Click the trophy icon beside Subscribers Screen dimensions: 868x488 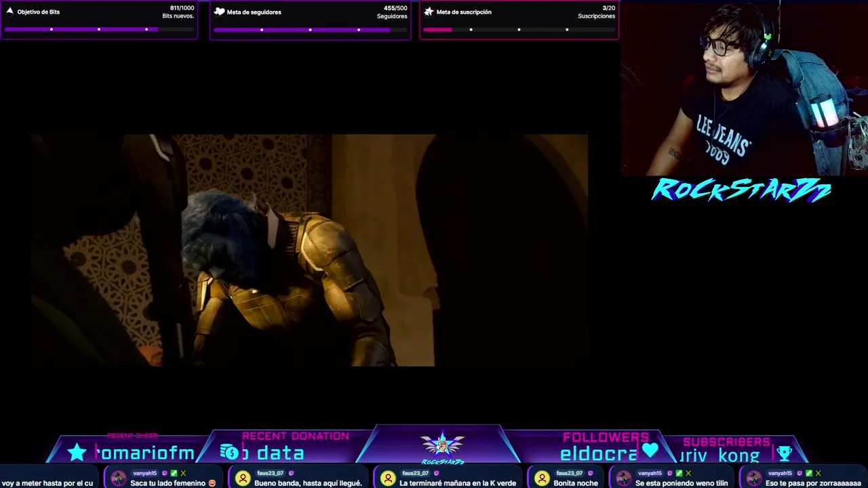click(785, 453)
